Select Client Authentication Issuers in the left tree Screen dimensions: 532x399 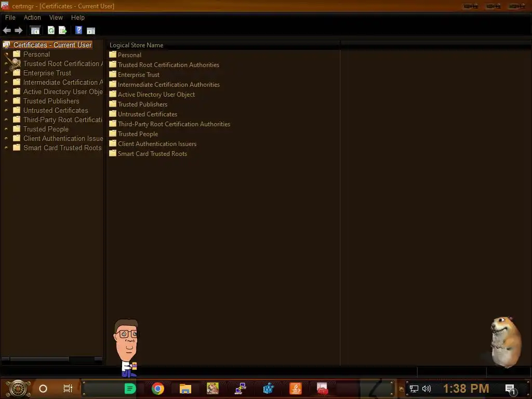coord(63,138)
